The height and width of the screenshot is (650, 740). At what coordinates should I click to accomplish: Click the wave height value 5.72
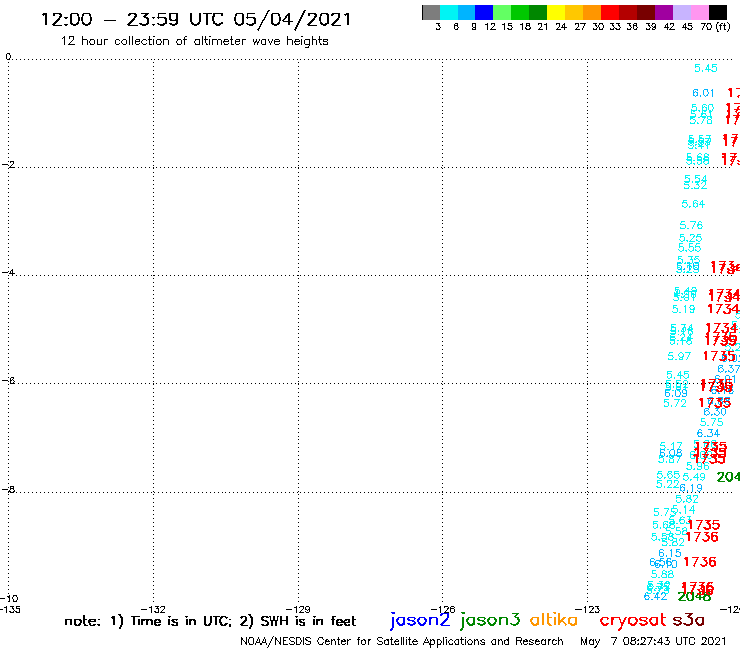tap(675, 403)
